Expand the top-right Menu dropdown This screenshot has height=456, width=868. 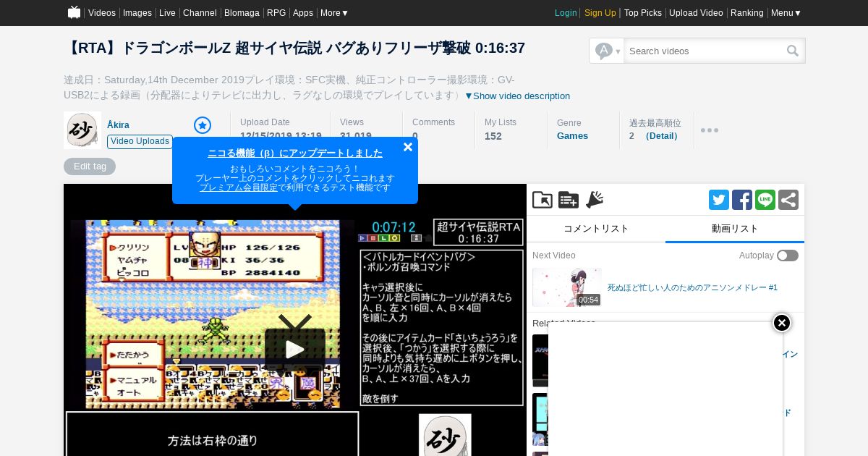coord(786,13)
